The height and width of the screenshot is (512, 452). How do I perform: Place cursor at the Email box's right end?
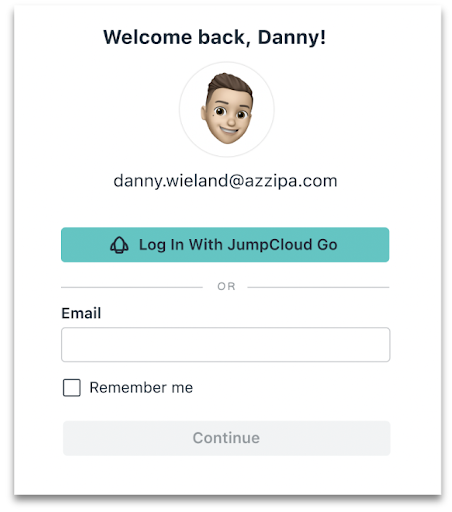click(383, 344)
